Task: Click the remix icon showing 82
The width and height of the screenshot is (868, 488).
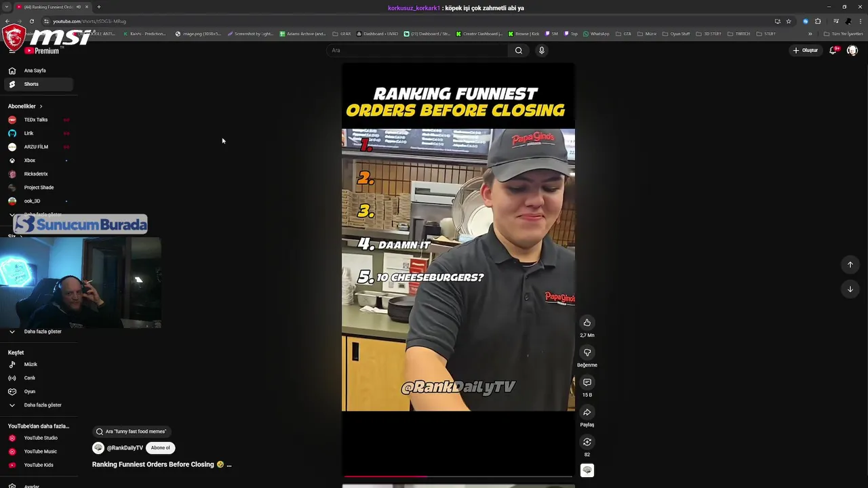Action: tap(587, 442)
